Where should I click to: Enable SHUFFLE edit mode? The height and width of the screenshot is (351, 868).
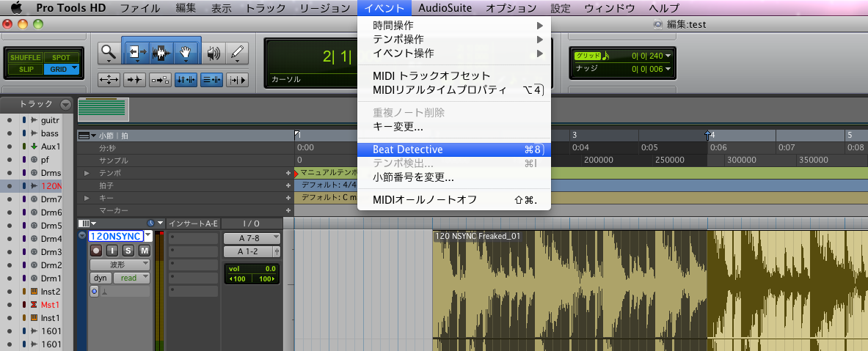click(x=26, y=57)
